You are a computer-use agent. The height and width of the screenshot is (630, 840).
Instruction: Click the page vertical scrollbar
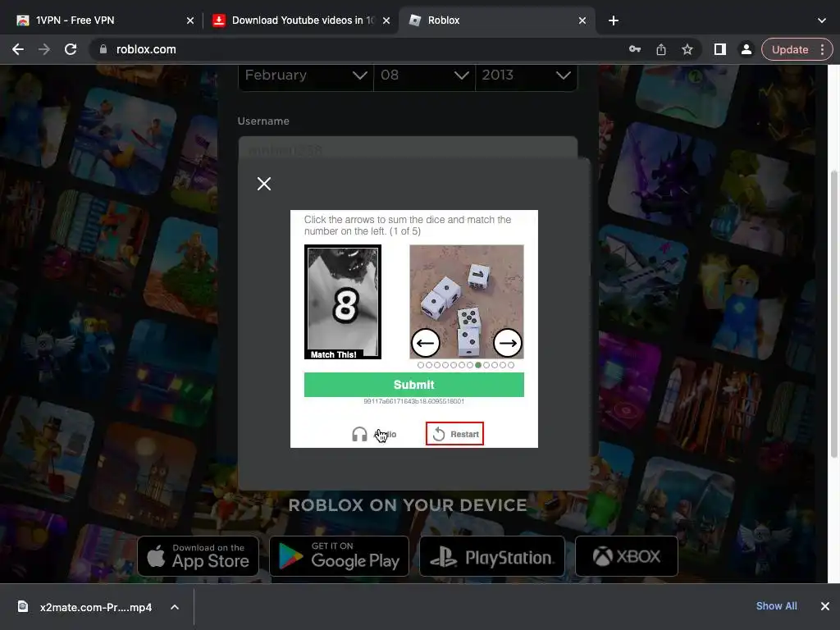(x=834, y=315)
